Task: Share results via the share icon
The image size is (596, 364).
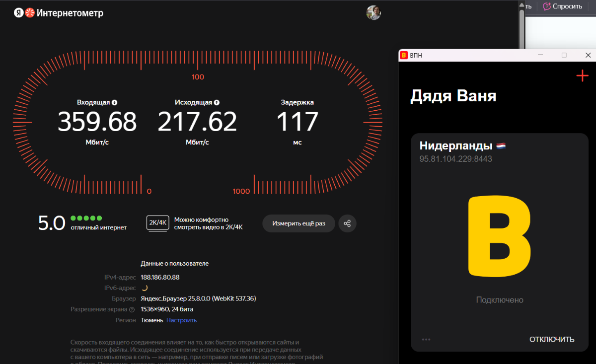Action: 348,223
